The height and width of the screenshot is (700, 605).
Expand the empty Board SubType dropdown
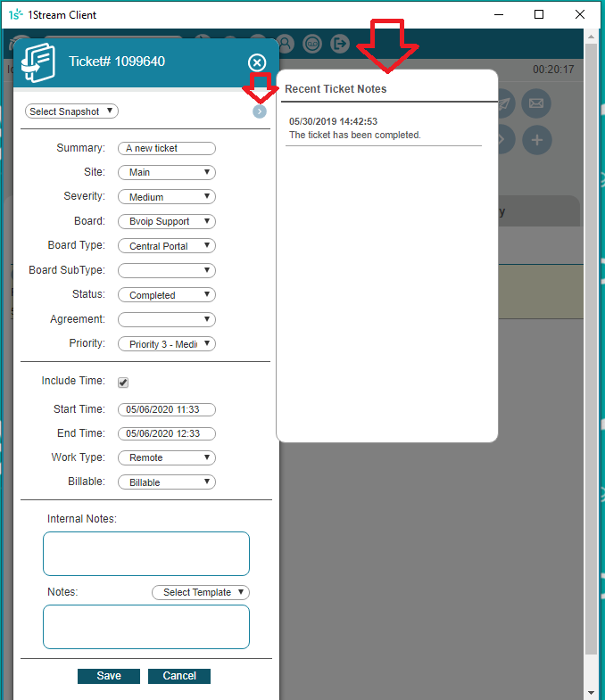(x=167, y=270)
